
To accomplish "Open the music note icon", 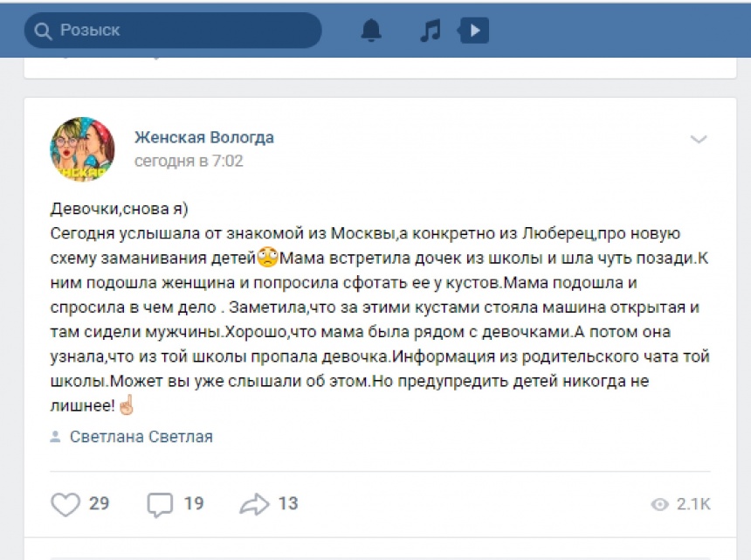I will (431, 31).
